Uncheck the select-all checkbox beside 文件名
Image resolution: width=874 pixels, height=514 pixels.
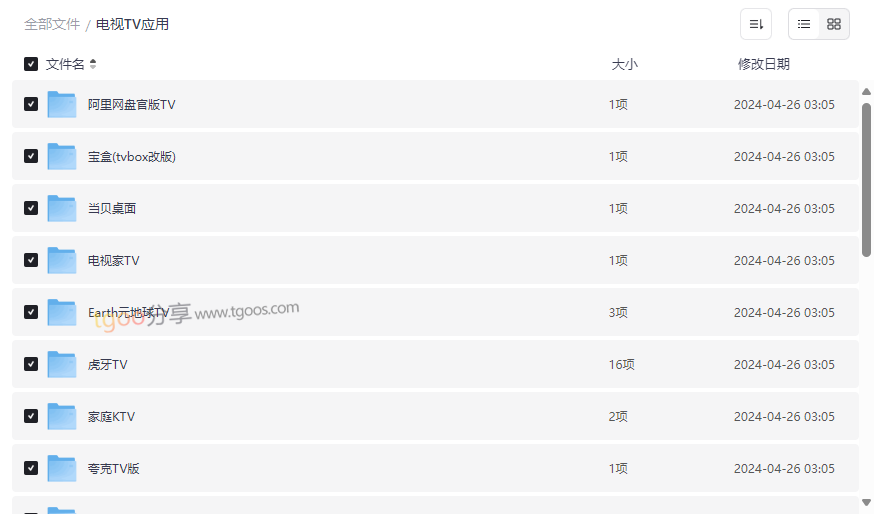coord(31,64)
